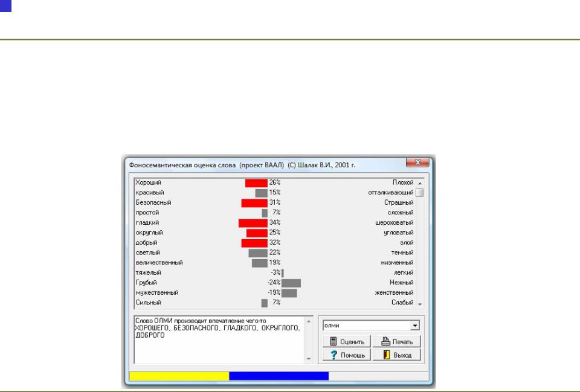The height and width of the screenshot is (392, 580).
Task: Click the злой label
Action: click(407, 243)
